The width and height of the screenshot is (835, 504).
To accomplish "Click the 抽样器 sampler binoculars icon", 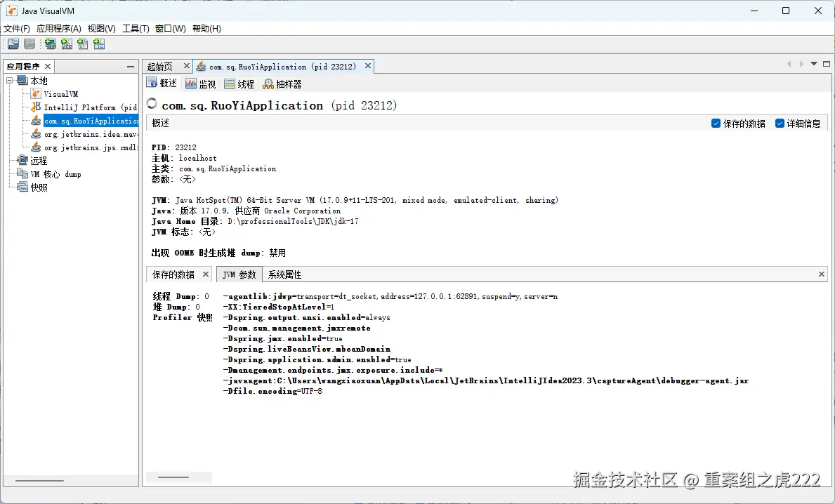I will (x=268, y=84).
